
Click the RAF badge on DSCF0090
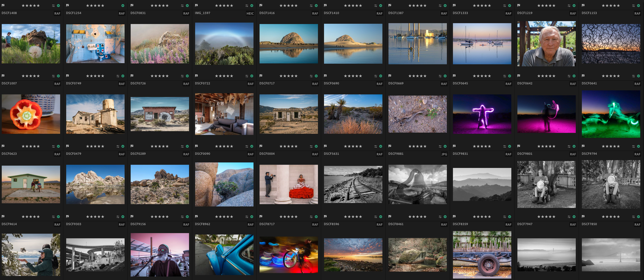click(x=250, y=154)
